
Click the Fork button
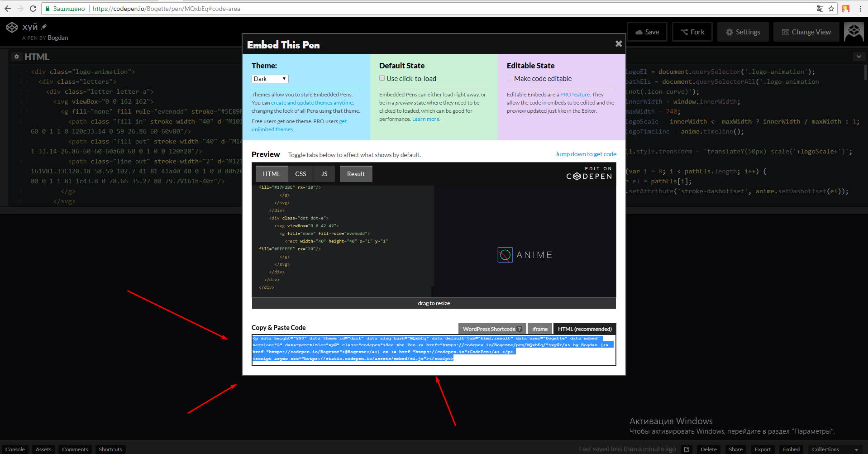tap(692, 32)
